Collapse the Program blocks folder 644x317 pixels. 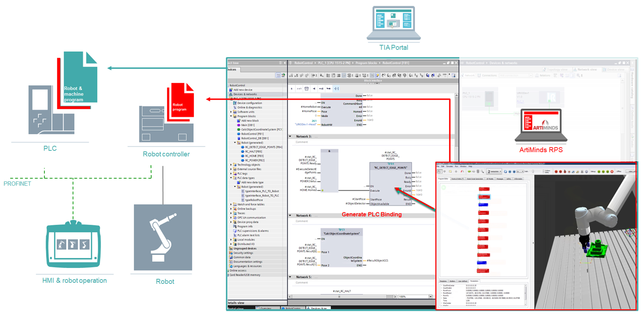231,116
